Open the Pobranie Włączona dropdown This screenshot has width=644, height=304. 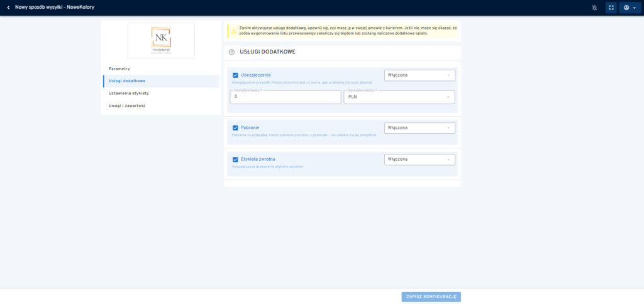click(x=419, y=128)
